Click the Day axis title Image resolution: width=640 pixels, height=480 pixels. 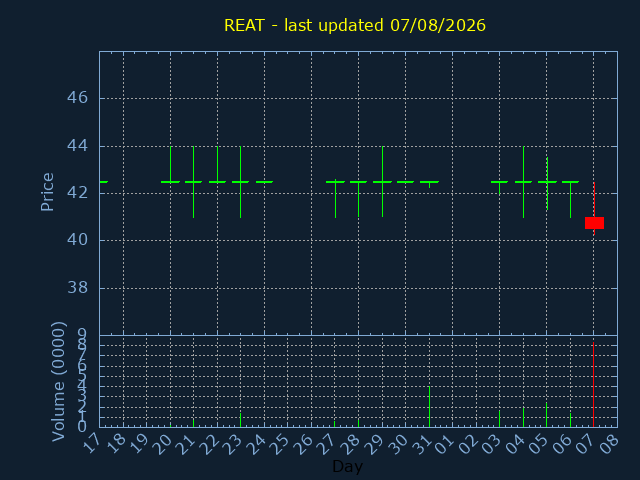[x=347, y=466]
